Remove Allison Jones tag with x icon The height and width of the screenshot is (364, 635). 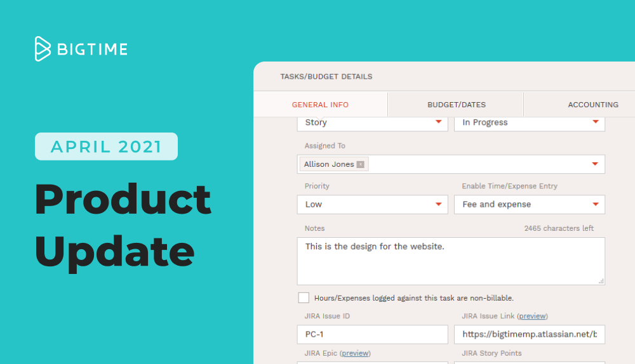(361, 164)
